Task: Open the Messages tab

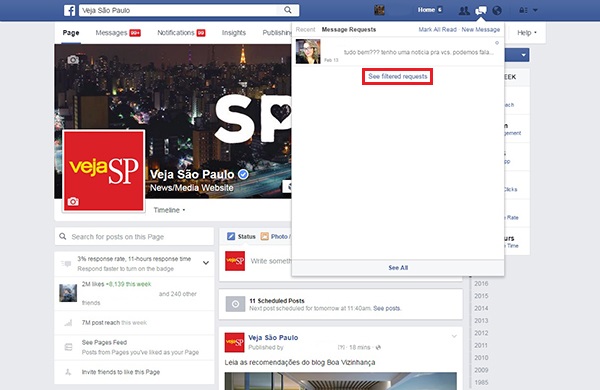Action: pos(118,33)
